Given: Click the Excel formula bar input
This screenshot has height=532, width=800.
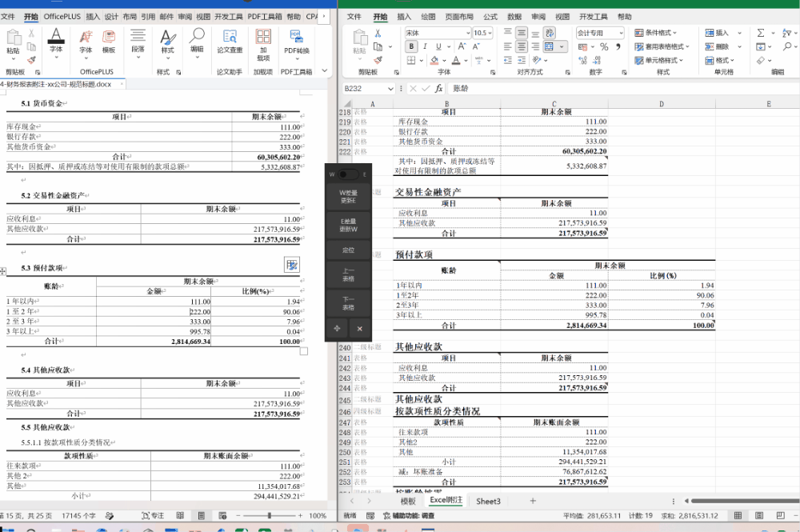Looking at the screenshot, I should pyautogui.click(x=622, y=88).
